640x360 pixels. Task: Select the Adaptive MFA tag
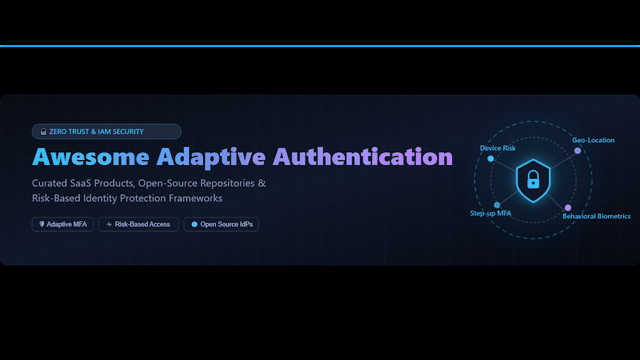click(62, 224)
